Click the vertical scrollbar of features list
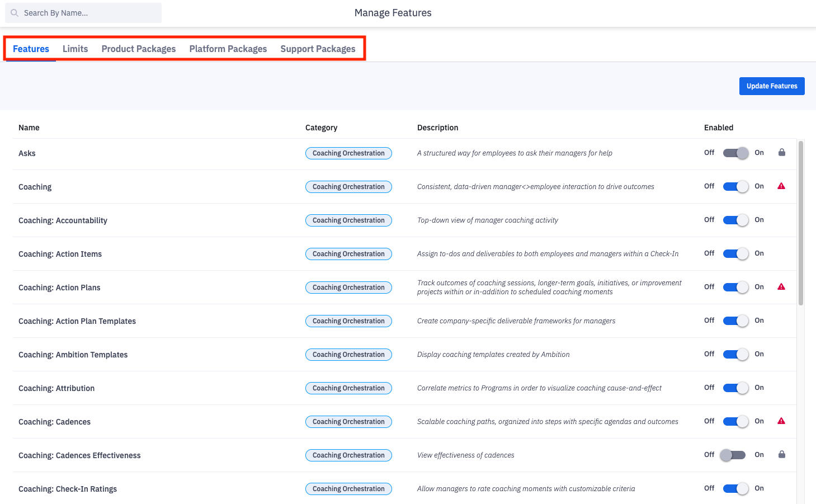The width and height of the screenshot is (816, 504). pos(800,224)
